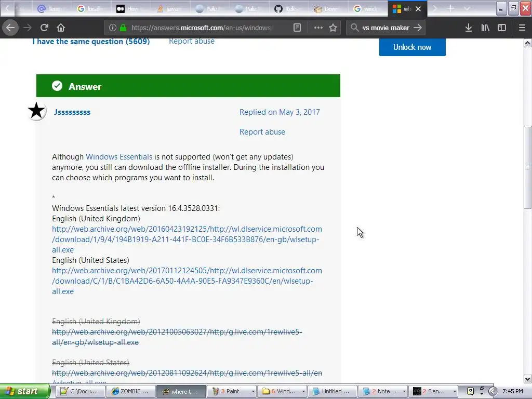Open the browser home page
The height and width of the screenshot is (399, 532).
(x=61, y=28)
